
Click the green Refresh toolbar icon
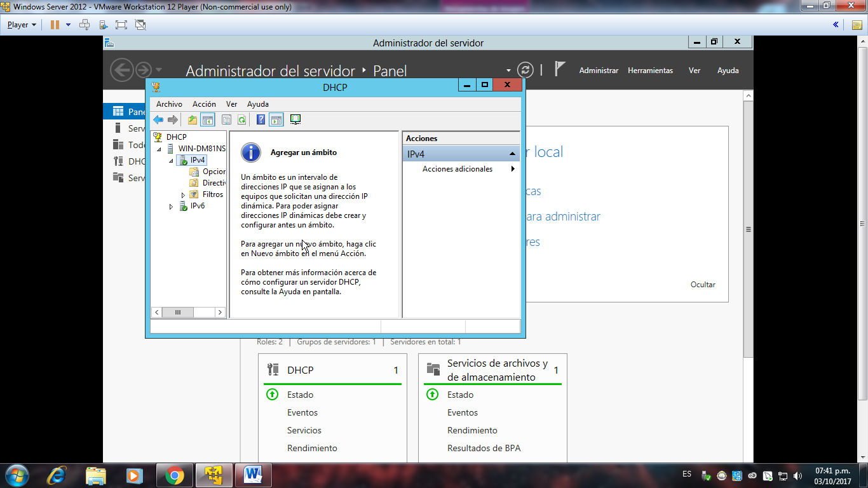(x=241, y=119)
